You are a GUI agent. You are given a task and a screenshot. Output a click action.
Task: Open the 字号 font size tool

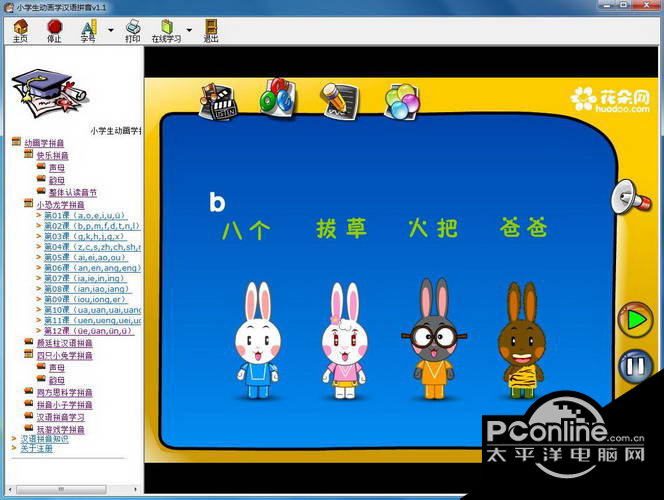[88, 30]
